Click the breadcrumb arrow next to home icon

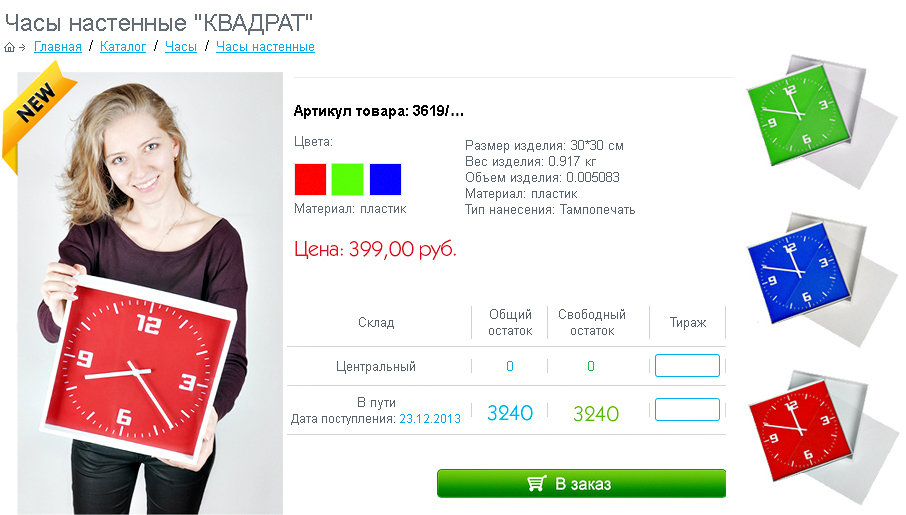pos(23,47)
